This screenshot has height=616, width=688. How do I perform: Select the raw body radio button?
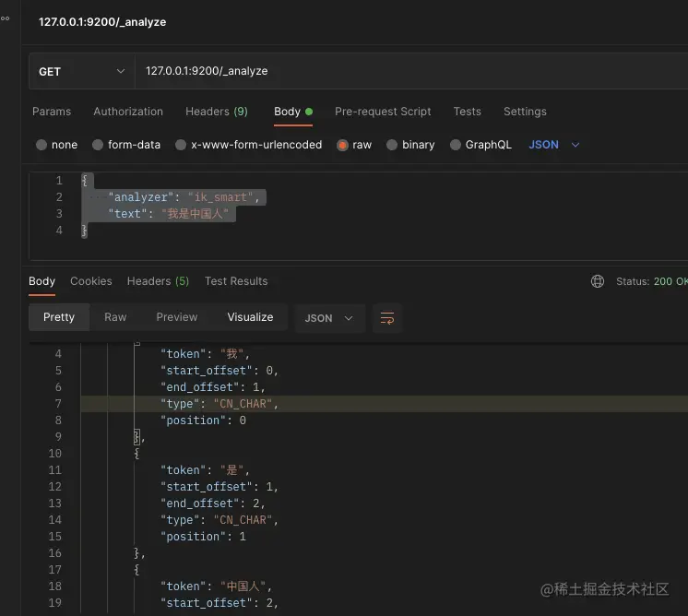(x=342, y=145)
